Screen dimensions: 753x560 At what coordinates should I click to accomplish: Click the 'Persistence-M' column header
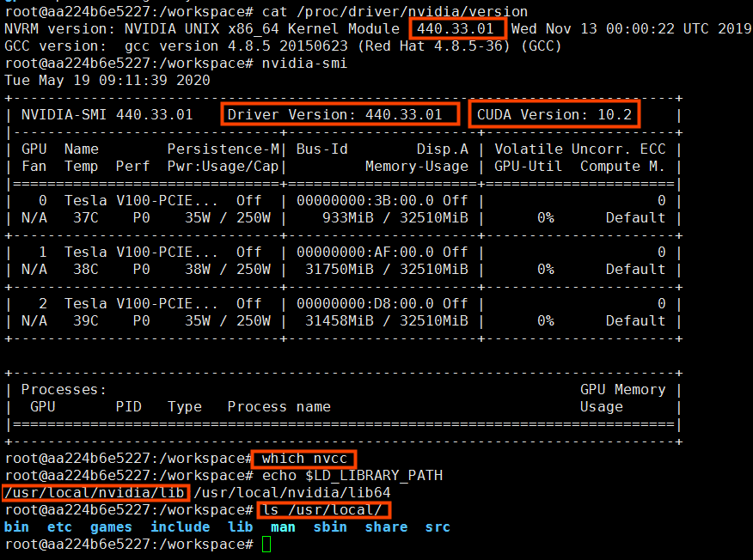click(223, 149)
